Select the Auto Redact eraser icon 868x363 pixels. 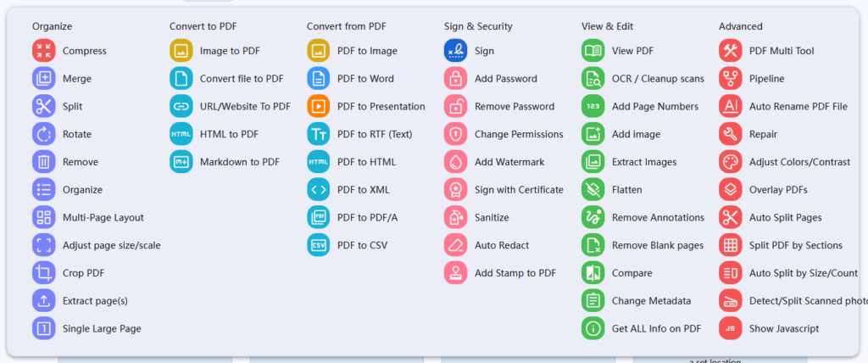[455, 245]
